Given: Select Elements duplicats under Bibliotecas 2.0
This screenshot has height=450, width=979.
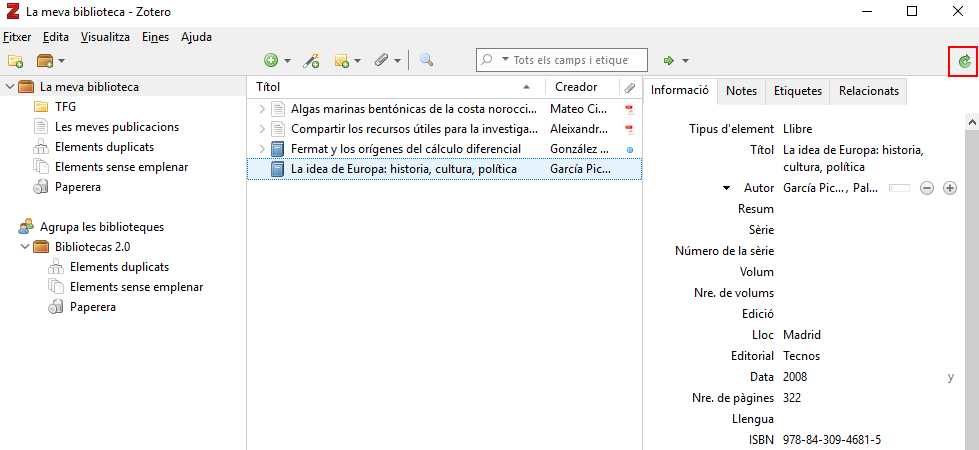Looking at the screenshot, I should [119, 267].
